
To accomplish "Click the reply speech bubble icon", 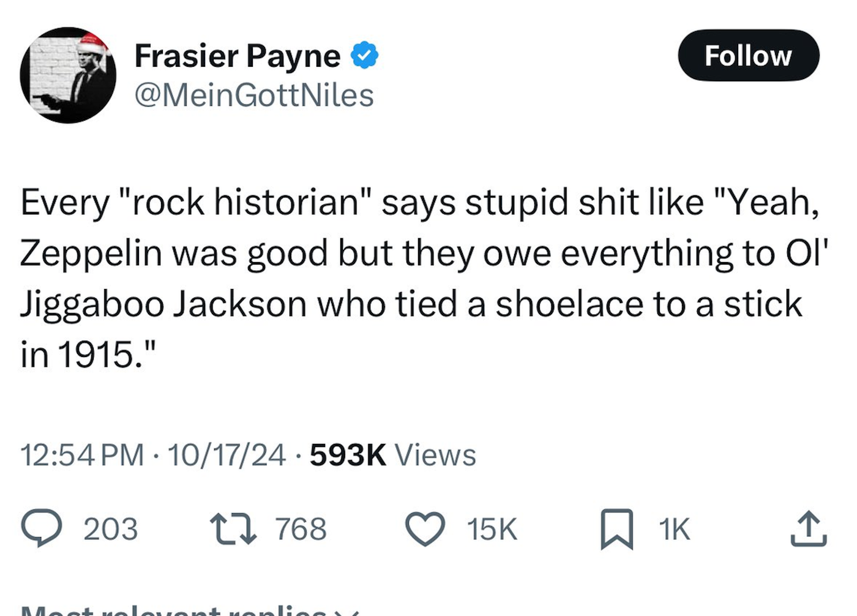I will coord(41,528).
